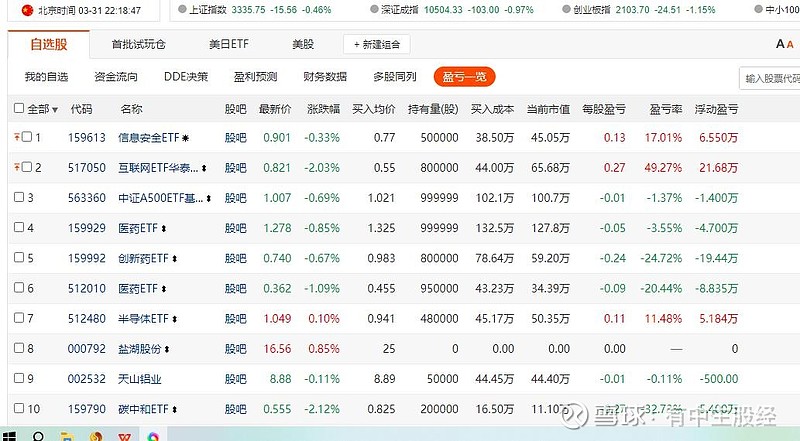This screenshot has width=800, height=441.
Task: Click the marker icon beside 医药ETF 159929
Action: click(x=164, y=229)
